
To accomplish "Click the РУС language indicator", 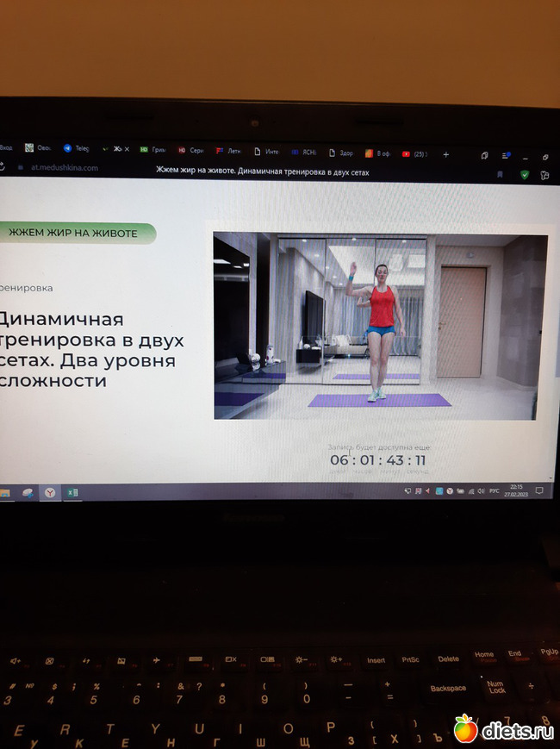I will click(494, 490).
